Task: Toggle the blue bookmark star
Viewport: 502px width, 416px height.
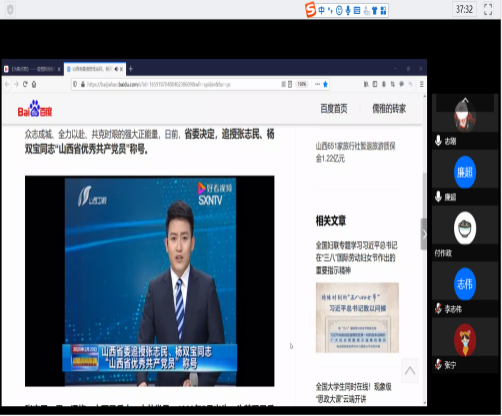Action: tap(326, 84)
